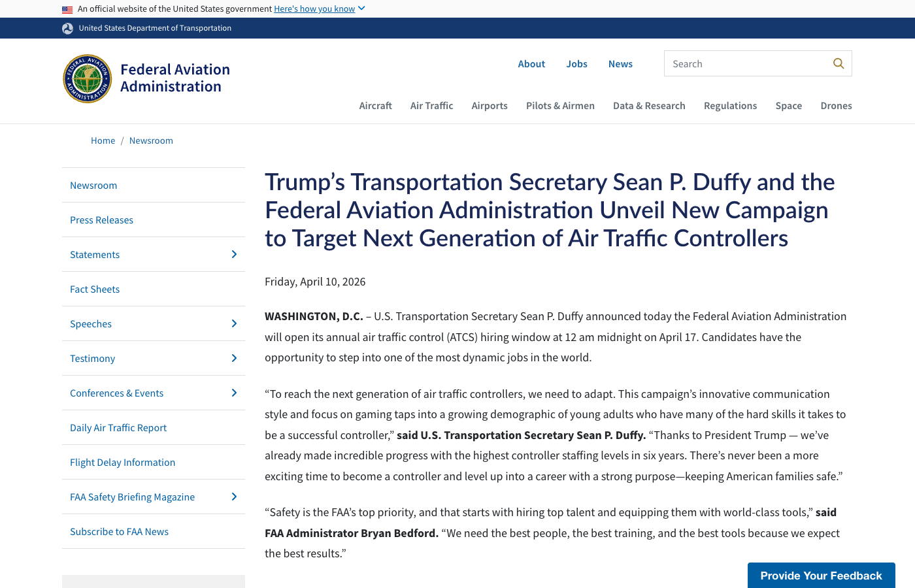This screenshot has width=915, height=588.
Task: Click the search magnifier icon
Action: [839, 63]
